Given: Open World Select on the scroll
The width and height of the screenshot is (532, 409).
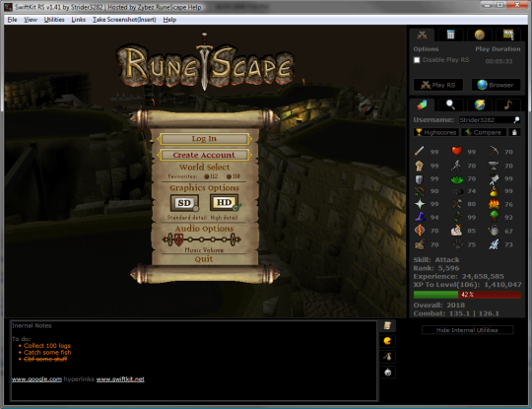Looking at the screenshot, I should pos(205,167).
